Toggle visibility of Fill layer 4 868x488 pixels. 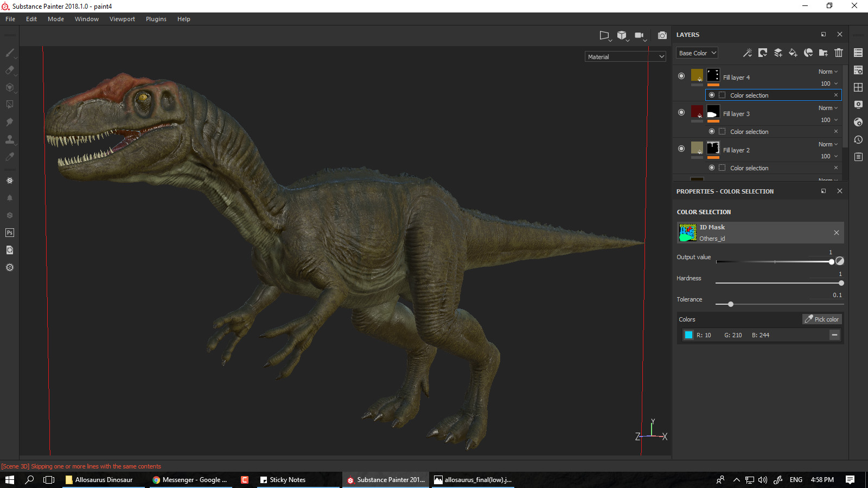[681, 75]
